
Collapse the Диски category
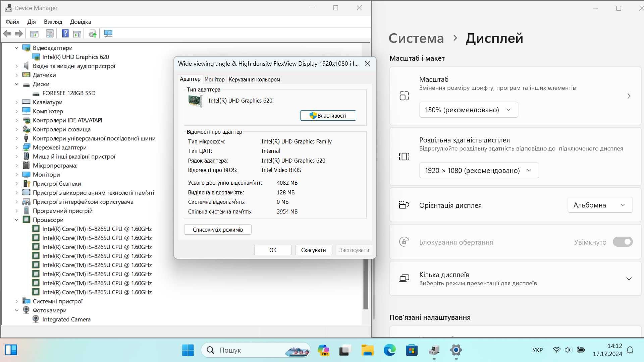16,84
